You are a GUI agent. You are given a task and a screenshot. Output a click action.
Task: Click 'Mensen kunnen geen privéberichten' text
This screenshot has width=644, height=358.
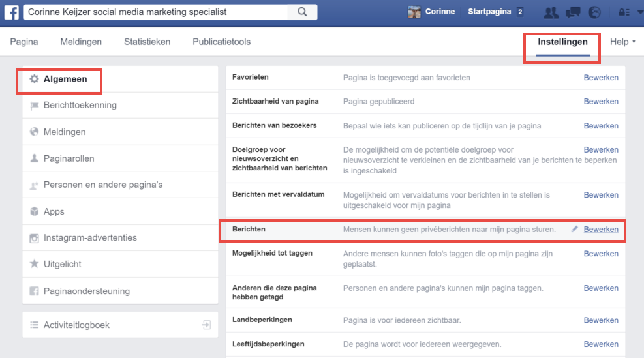[450, 230]
